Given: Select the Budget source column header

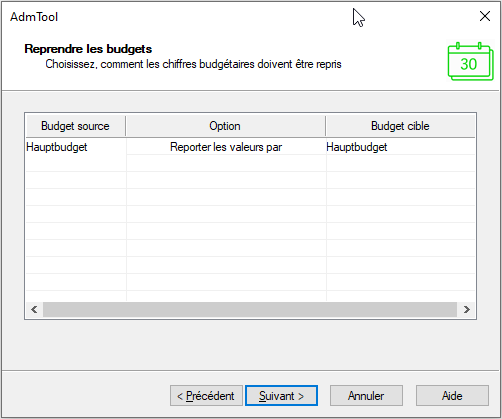Looking at the screenshot, I should click(x=76, y=126).
